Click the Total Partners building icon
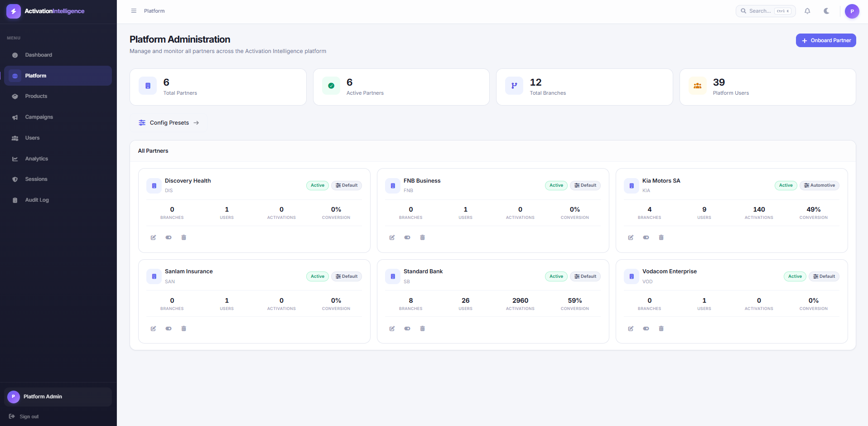This screenshot has width=868, height=426. (x=148, y=86)
